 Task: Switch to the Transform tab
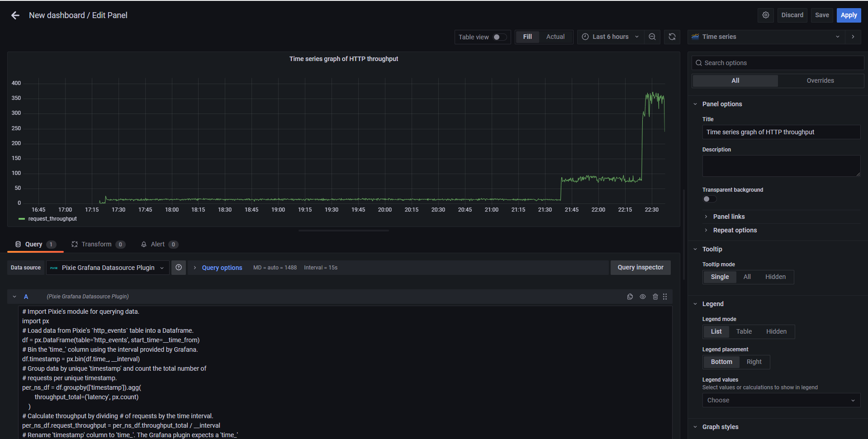pos(98,244)
